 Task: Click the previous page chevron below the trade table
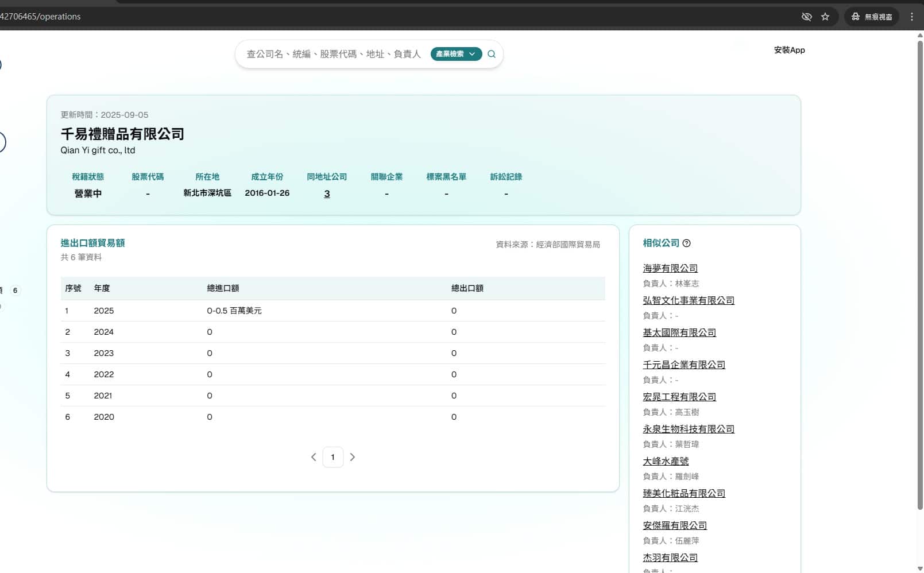(x=314, y=457)
